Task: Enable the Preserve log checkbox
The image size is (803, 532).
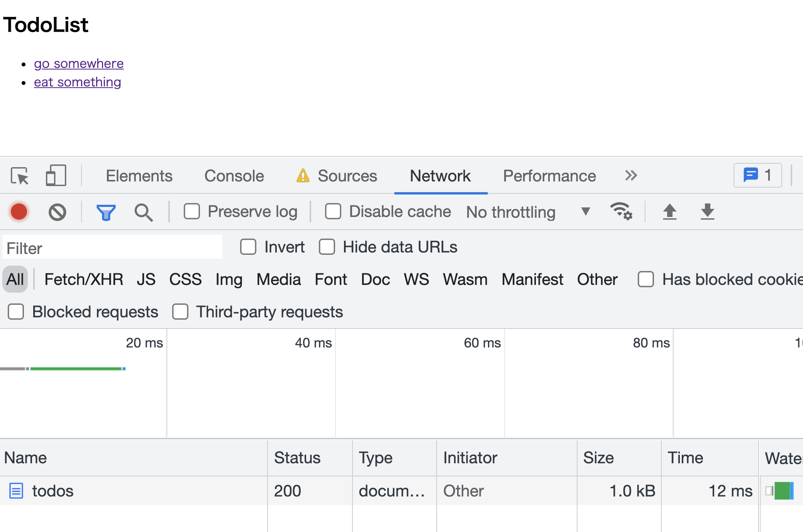Action: 192,212
